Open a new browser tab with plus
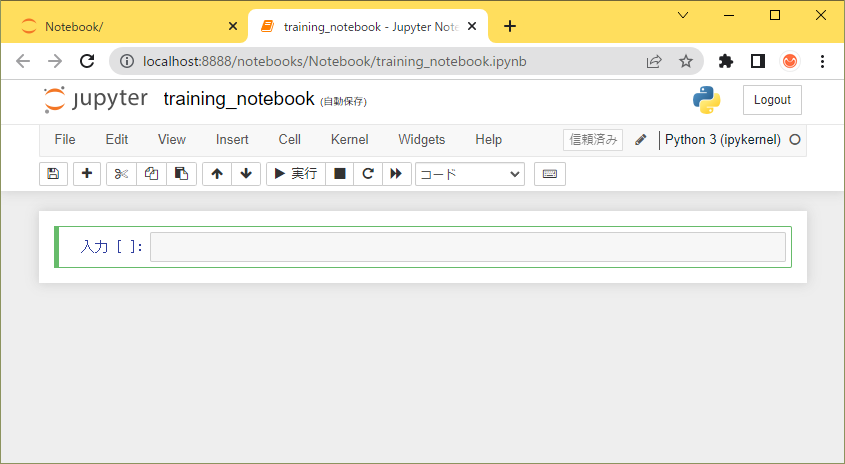Screen dimensions: 845x464 click(x=510, y=26)
